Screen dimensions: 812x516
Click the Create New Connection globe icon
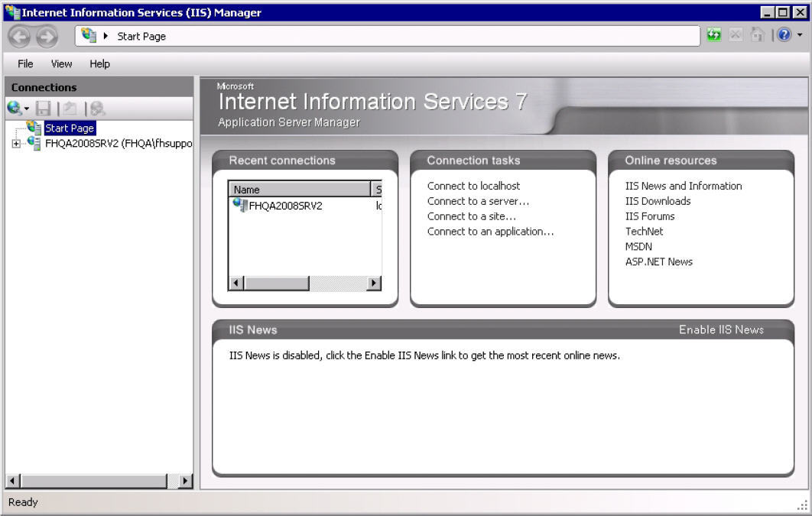(14, 109)
